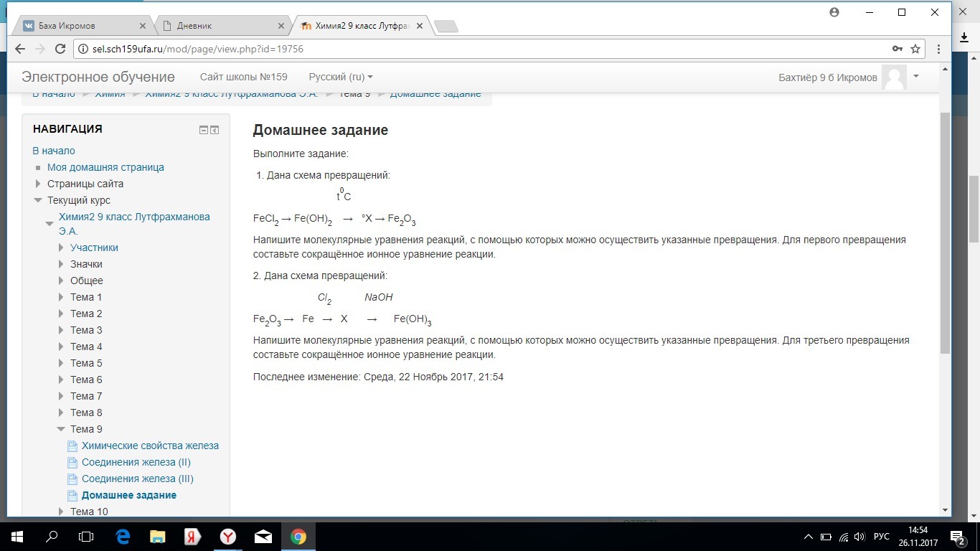The image size is (980, 551).
Task: Expand Участники tree node
Action: click(x=61, y=248)
